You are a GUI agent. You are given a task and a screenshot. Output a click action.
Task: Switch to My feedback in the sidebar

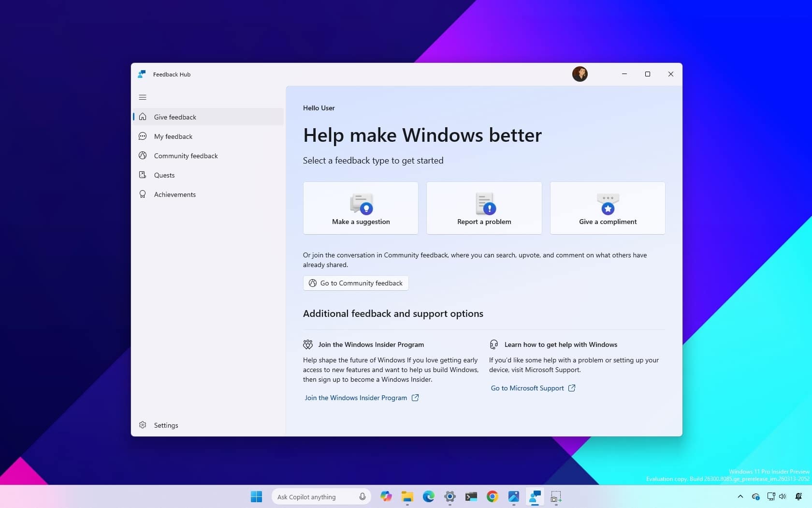click(x=173, y=136)
